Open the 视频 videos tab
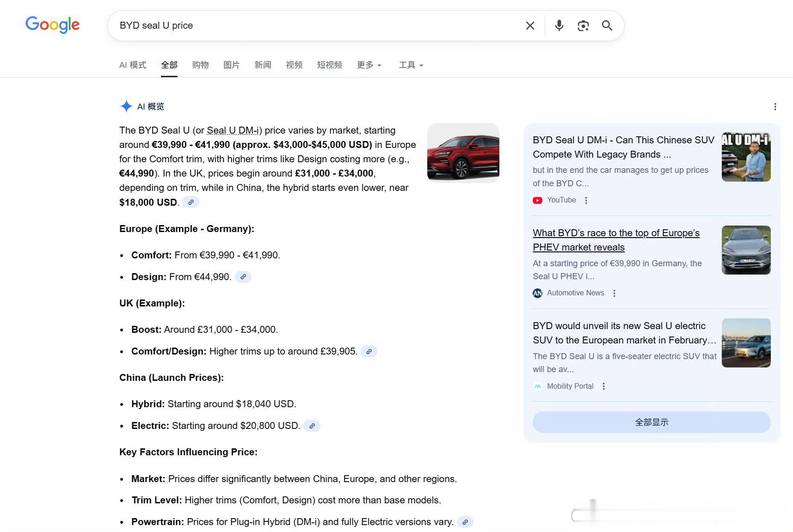793x532 pixels. coord(294,65)
